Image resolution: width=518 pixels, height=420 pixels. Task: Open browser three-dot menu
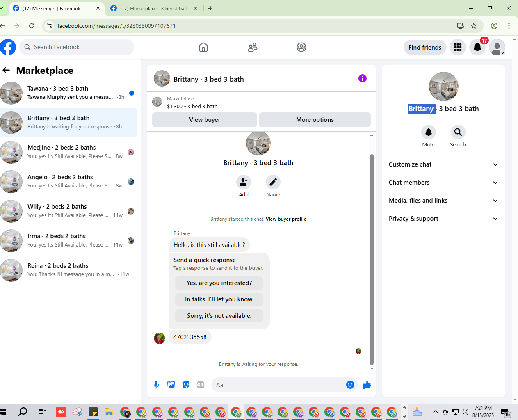pyautogui.click(x=509, y=26)
